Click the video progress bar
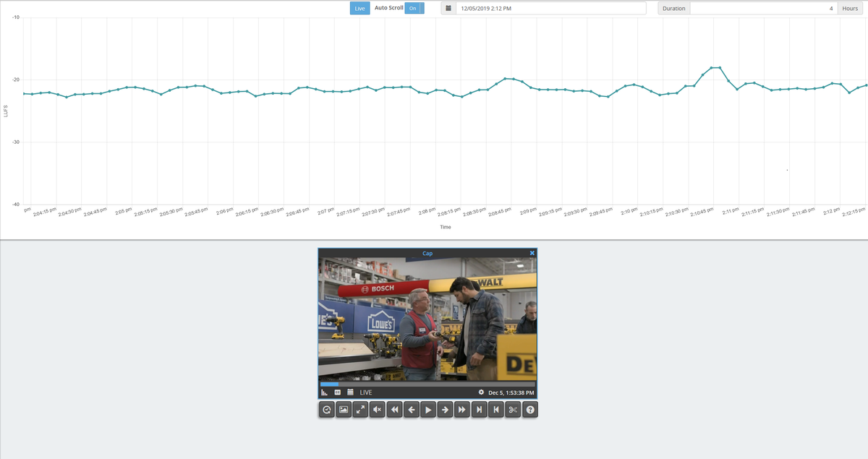This screenshot has height=459, width=868. point(427,383)
